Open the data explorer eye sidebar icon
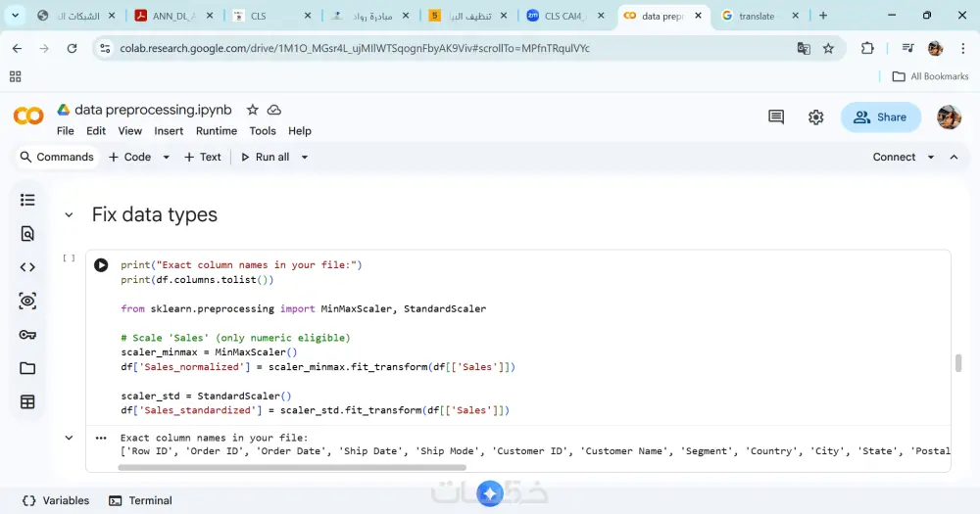Image resolution: width=980 pixels, height=514 pixels. (x=27, y=301)
